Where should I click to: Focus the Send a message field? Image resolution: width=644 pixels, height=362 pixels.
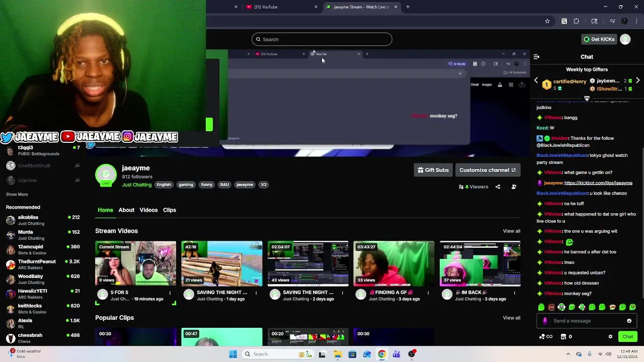[x=586, y=321]
